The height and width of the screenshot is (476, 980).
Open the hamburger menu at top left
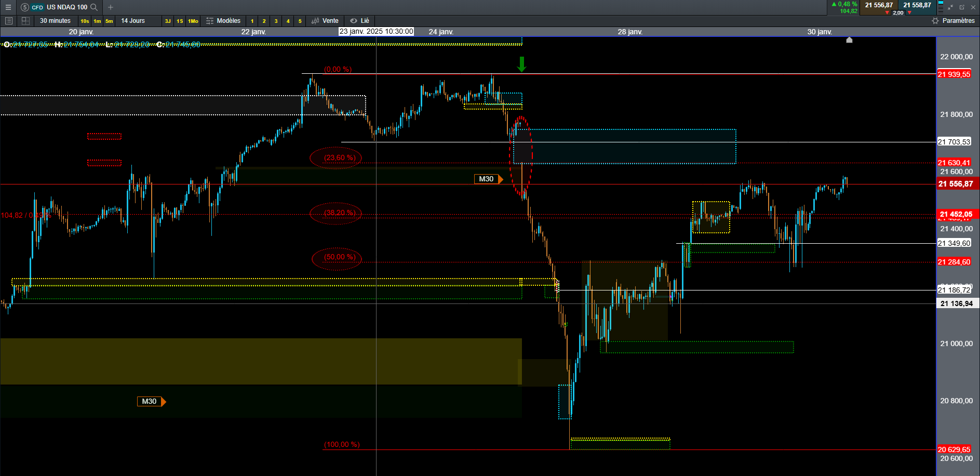point(8,7)
